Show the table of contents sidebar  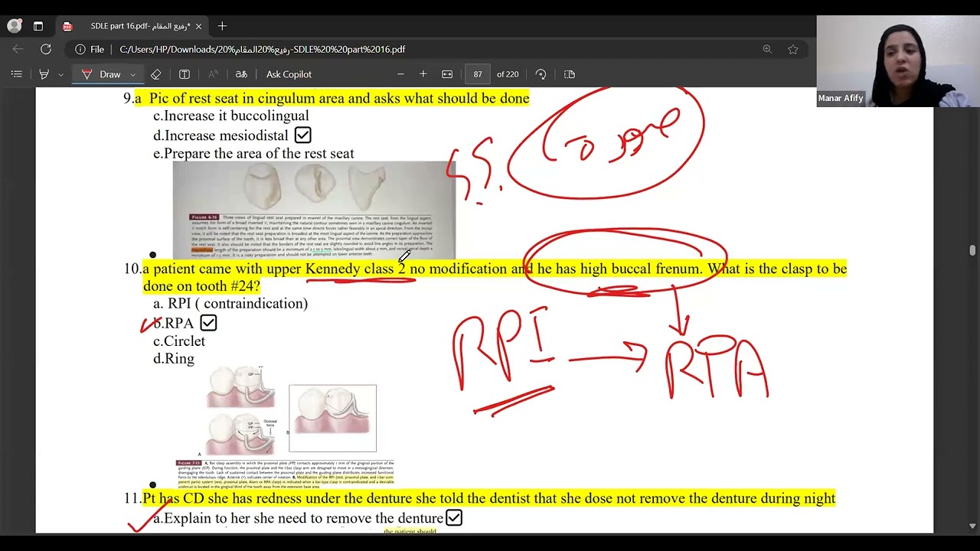(16, 74)
